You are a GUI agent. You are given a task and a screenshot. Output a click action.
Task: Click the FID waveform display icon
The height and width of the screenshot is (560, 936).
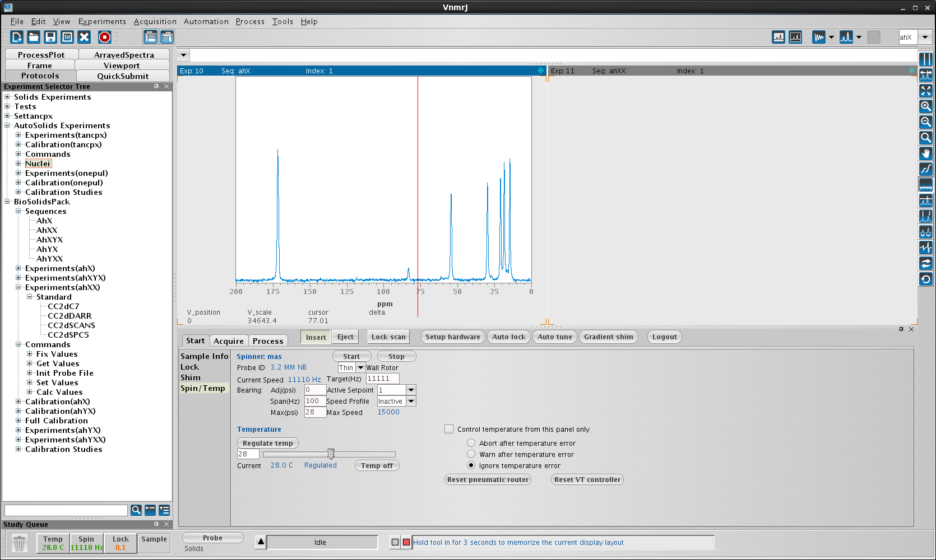click(x=819, y=37)
